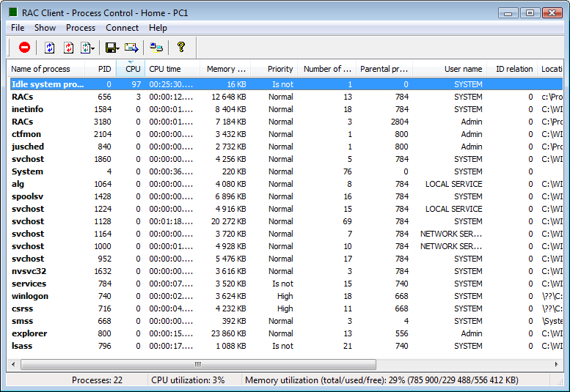Image resolution: width=570 pixels, height=392 pixels.
Task: Open the Show menu
Action: click(45, 28)
